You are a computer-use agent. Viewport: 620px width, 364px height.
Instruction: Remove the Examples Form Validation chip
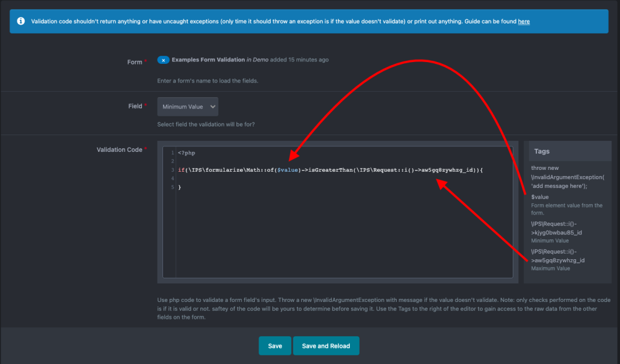(163, 60)
